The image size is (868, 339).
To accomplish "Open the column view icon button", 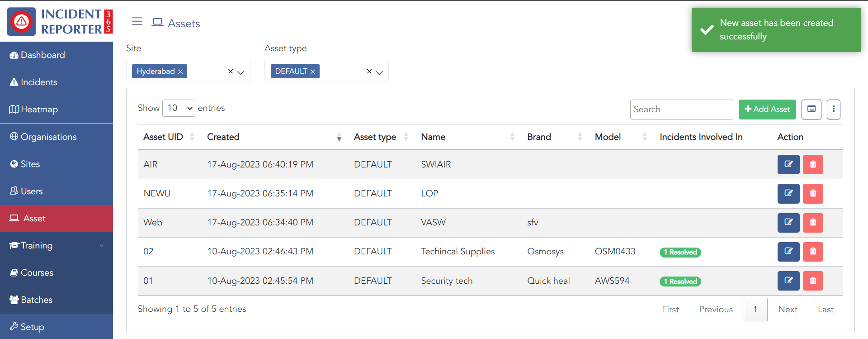I will pyautogui.click(x=811, y=109).
